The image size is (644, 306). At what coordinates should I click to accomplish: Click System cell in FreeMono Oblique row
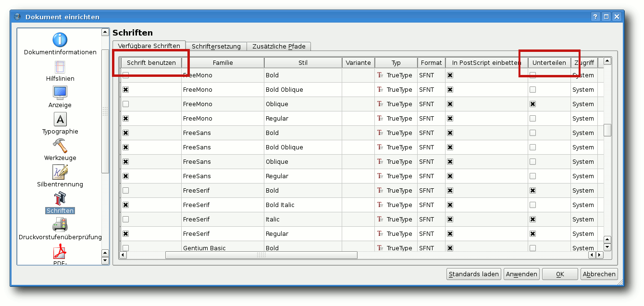click(584, 104)
